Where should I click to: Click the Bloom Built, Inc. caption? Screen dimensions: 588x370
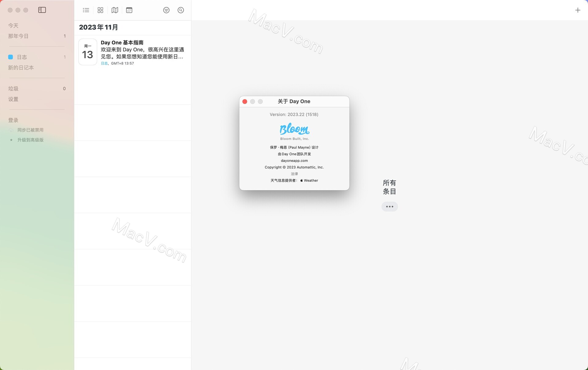click(x=294, y=139)
